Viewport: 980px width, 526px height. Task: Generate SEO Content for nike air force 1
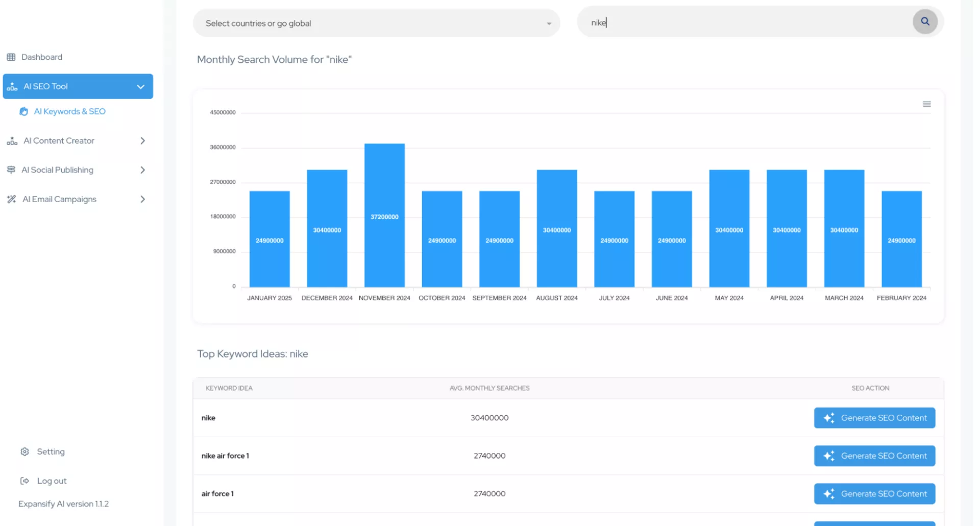coord(874,456)
